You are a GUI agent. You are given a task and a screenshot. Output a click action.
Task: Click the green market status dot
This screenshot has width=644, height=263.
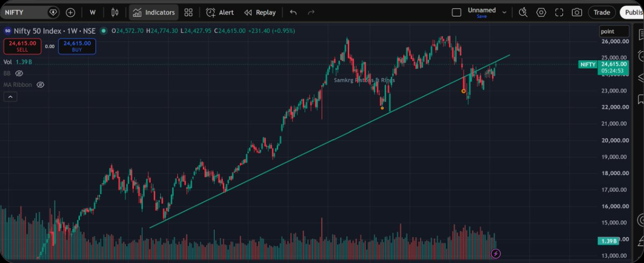(x=103, y=31)
